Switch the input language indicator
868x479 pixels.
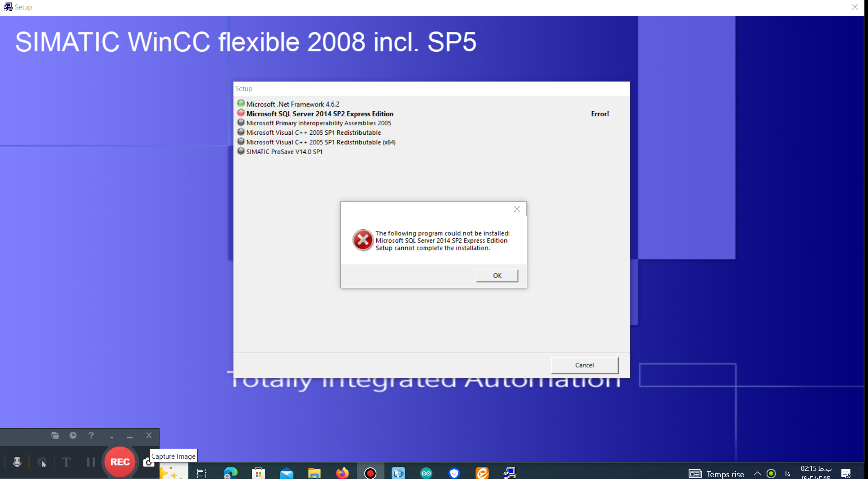[787, 474]
